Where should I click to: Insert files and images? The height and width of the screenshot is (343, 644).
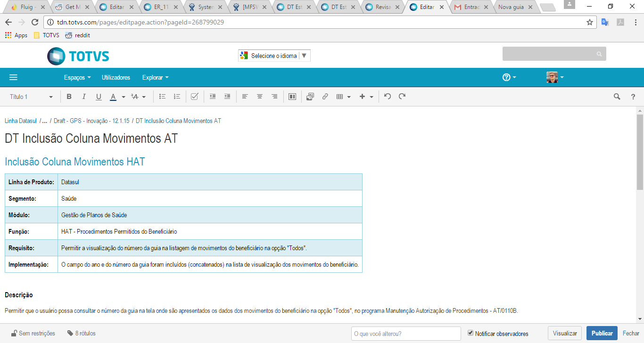tap(310, 97)
